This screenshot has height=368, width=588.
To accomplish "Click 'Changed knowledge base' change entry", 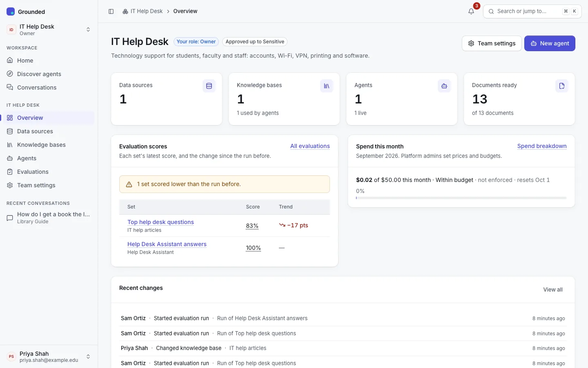I will pyautogui.click(x=189, y=348).
